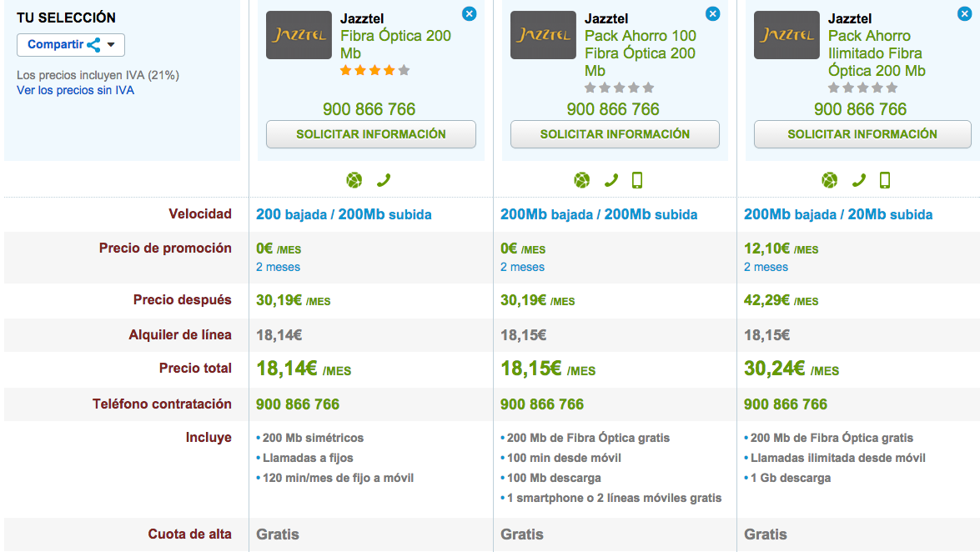Click 'Alquiler de línea' row label

180,335
